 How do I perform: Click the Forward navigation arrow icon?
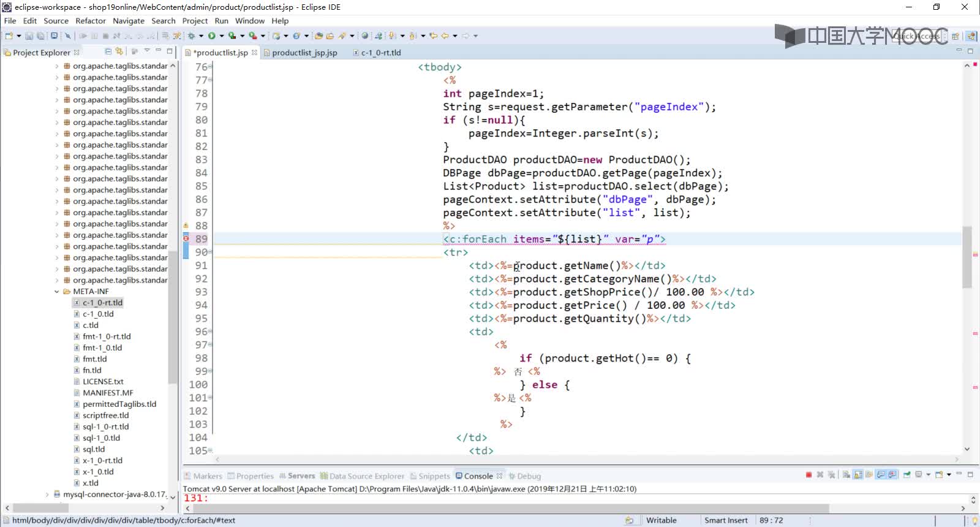(x=466, y=36)
